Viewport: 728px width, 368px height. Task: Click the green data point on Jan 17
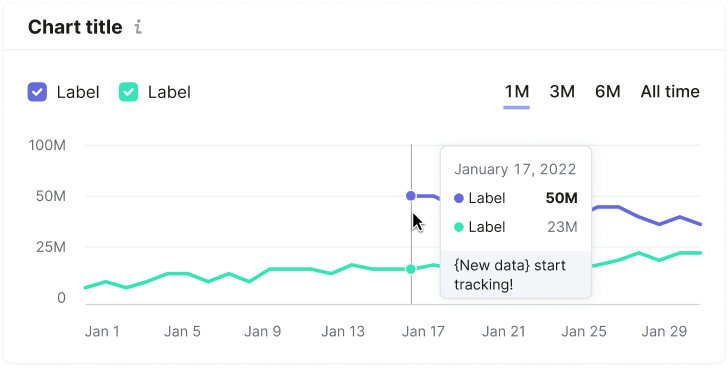(411, 269)
